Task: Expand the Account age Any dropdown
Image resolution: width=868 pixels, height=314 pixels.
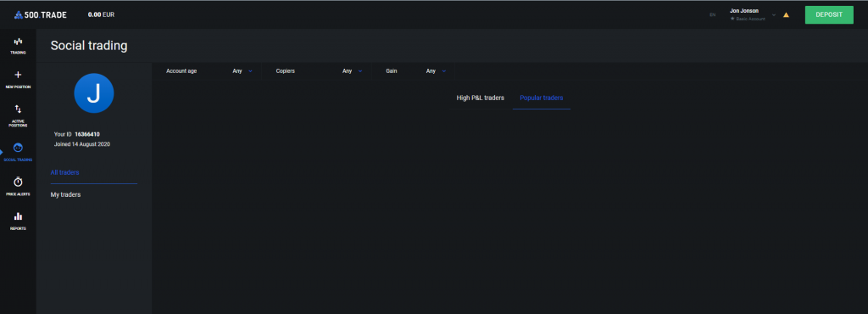Action: click(242, 71)
